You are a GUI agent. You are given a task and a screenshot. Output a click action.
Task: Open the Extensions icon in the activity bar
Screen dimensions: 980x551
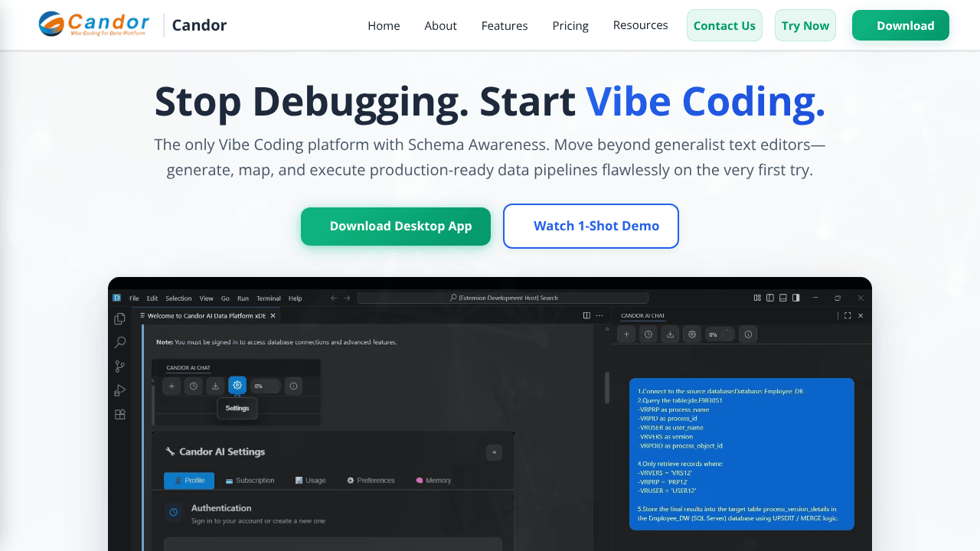click(120, 415)
